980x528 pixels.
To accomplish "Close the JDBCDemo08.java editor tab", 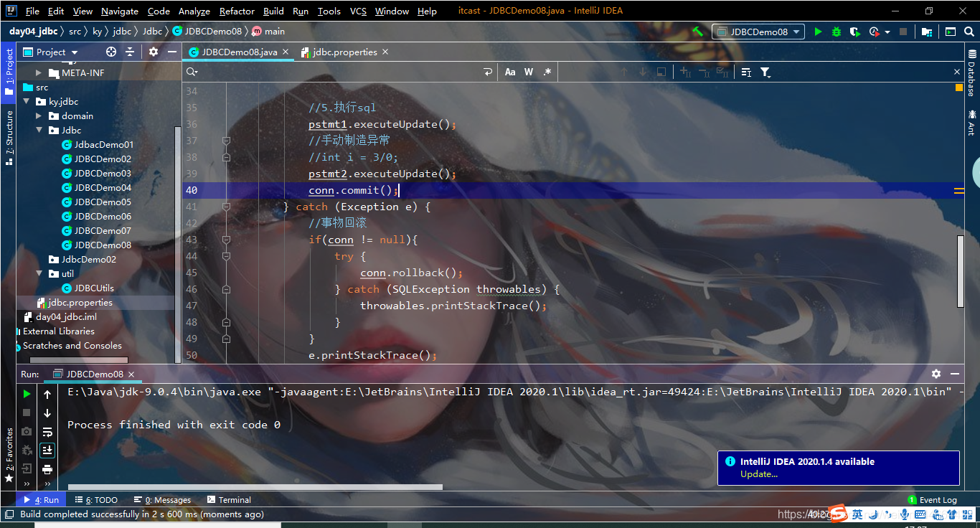I will point(285,52).
